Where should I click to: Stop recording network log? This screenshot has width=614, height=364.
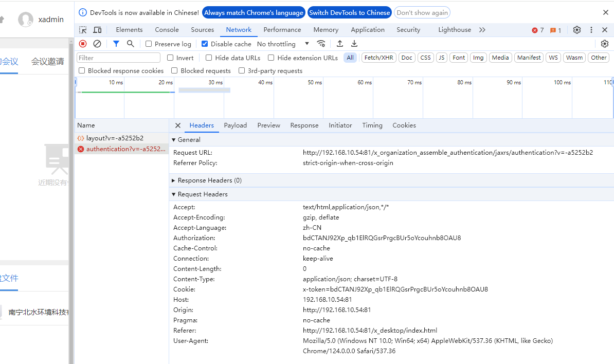pyautogui.click(x=83, y=44)
